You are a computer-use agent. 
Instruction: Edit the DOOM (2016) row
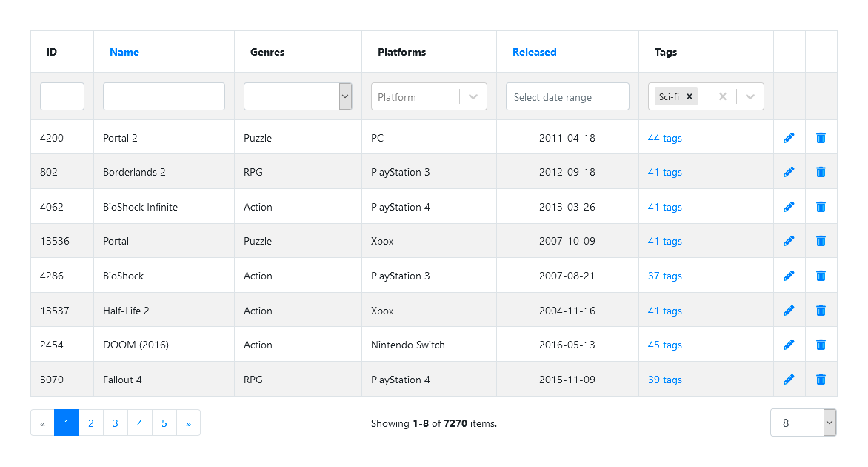coord(789,345)
